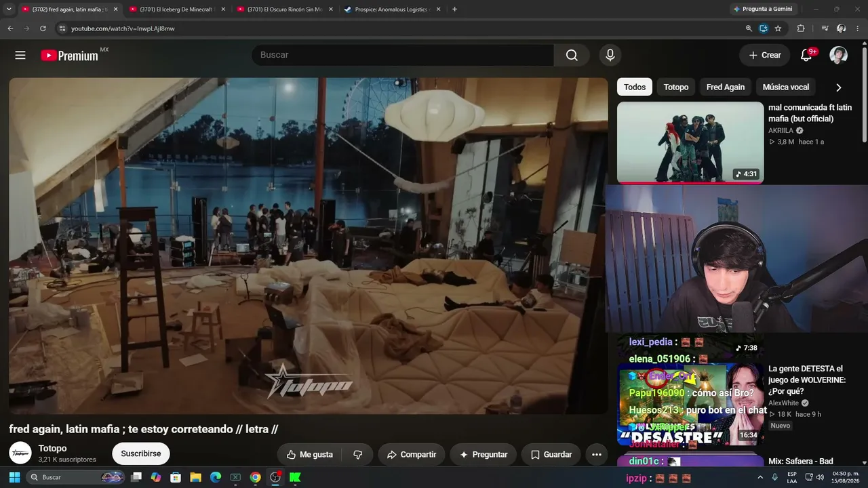View site information icon beside URL

point(62,28)
